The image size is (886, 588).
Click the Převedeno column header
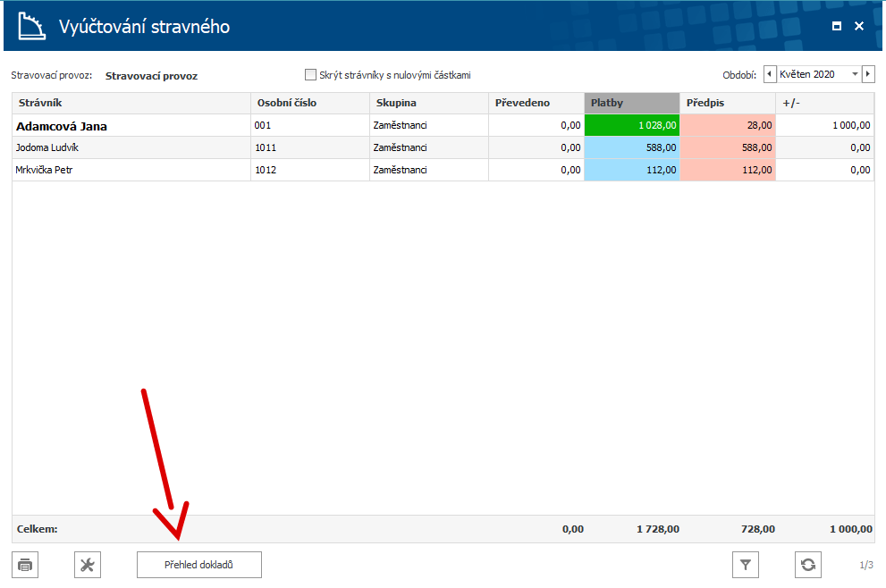click(x=536, y=103)
